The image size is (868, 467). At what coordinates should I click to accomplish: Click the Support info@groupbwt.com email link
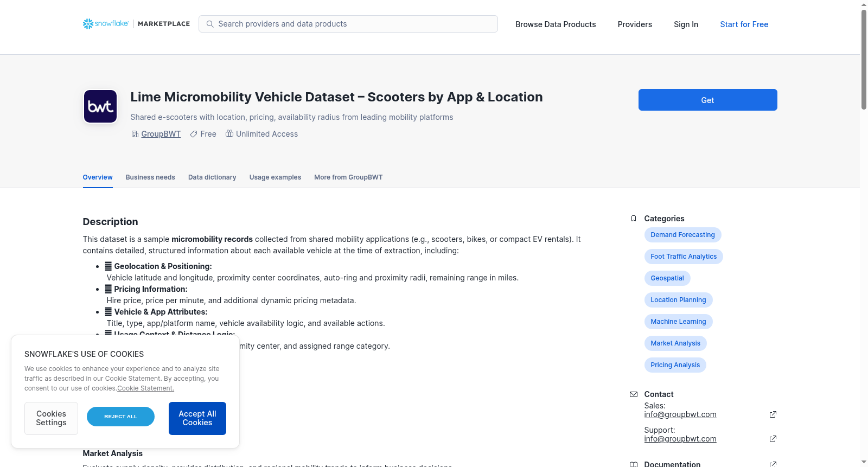click(x=680, y=439)
